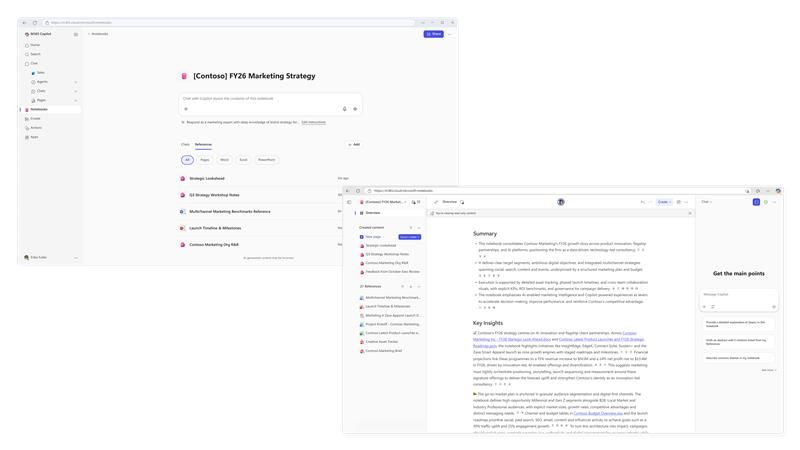Select the All filter chip
Image resolution: width=800 pixels, height=450 pixels.
click(x=187, y=160)
